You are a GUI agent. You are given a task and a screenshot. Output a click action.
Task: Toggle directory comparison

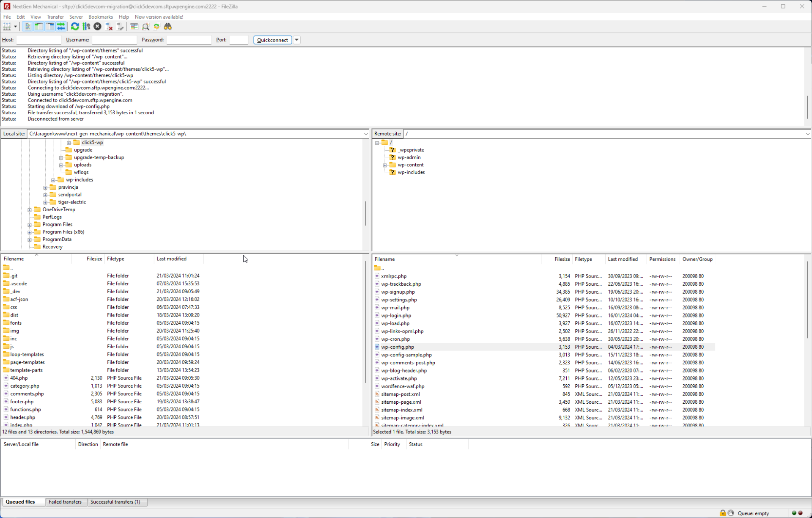coord(145,27)
